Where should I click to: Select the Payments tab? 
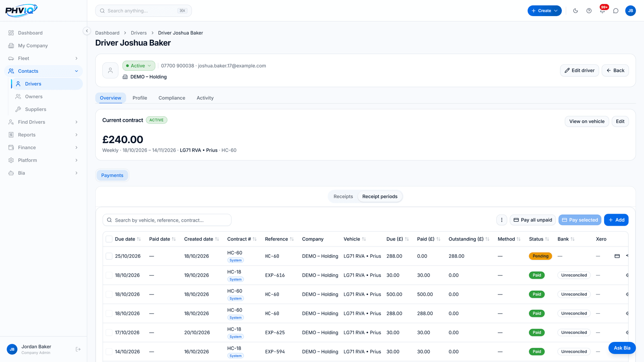coord(112,175)
